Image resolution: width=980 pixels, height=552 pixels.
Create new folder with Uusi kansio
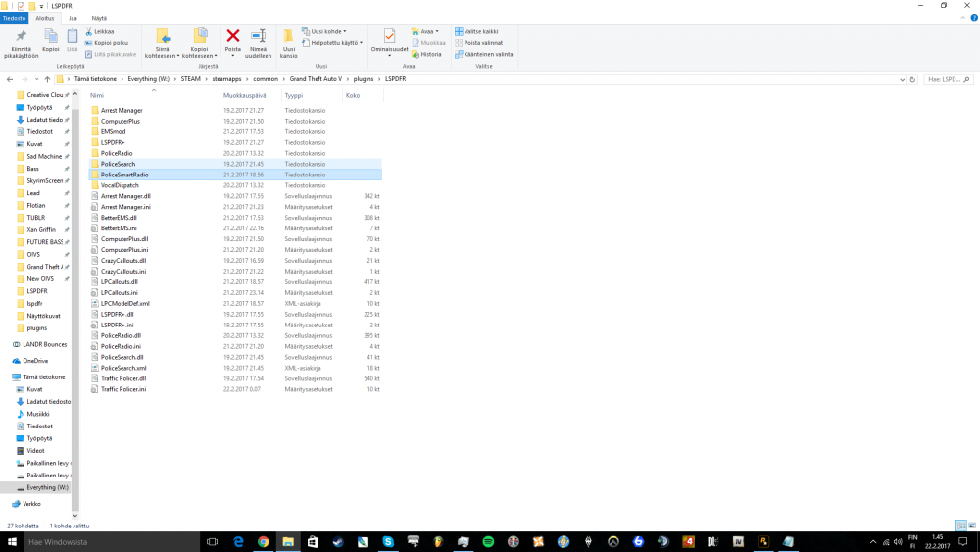(x=289, y=43)
